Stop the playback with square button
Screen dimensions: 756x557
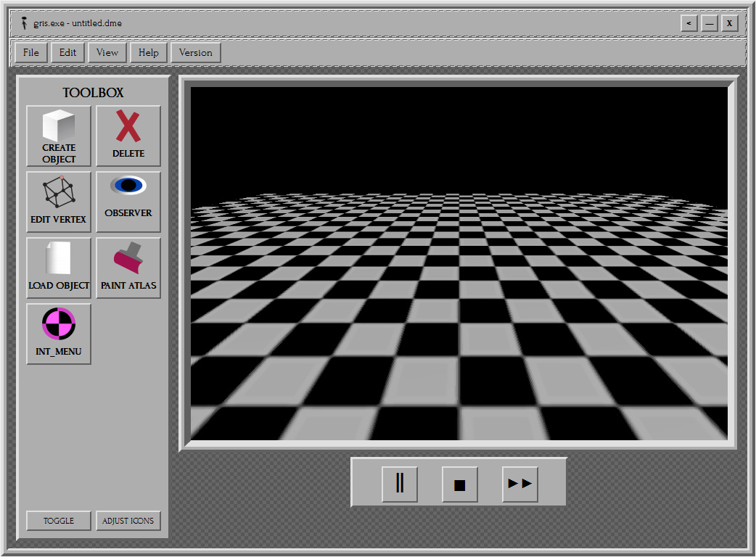coord(460,484)
